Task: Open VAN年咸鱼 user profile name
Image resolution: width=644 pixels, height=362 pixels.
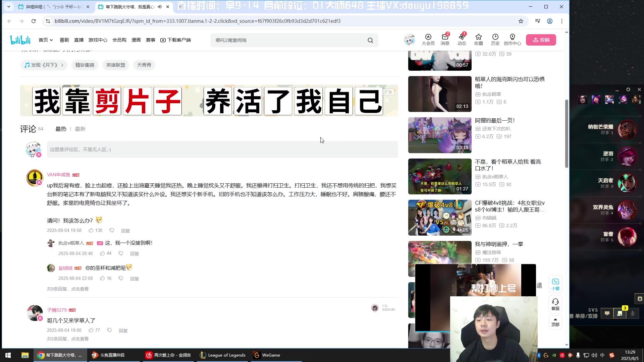Action: click(59, 175)
